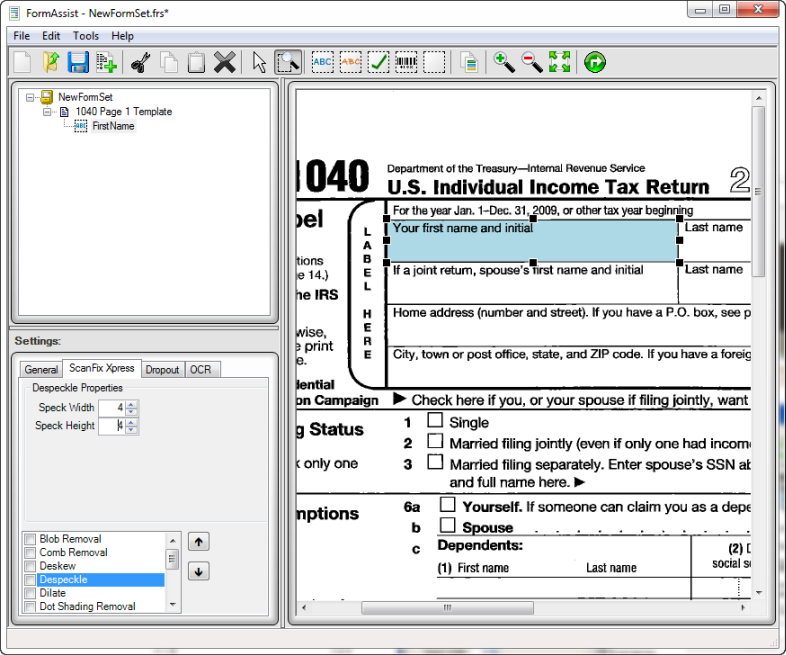786x655 pixels.
Task: Click down arrow of image vertical scrollbar
Action: 758,593
